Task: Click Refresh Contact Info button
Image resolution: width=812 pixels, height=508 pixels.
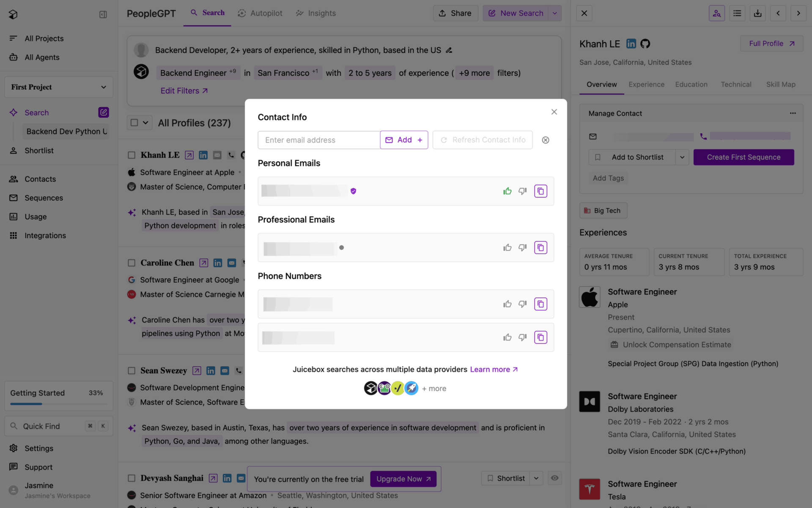Action: [483, 140]
